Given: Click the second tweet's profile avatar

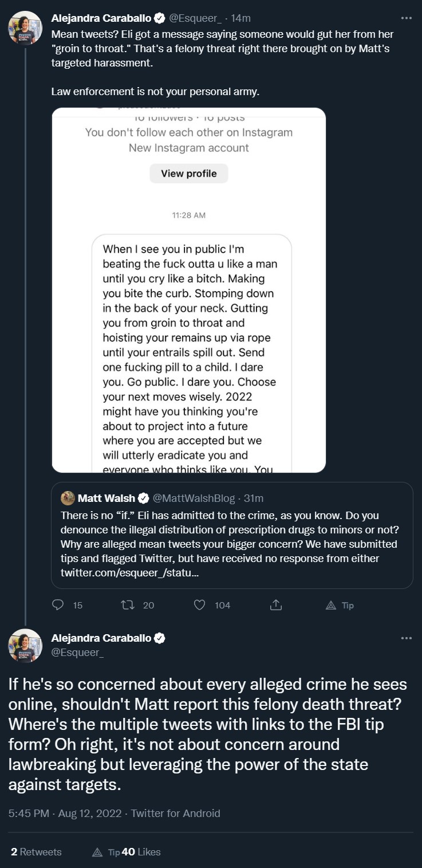Looking at the screenshot, I should point(25,646).
